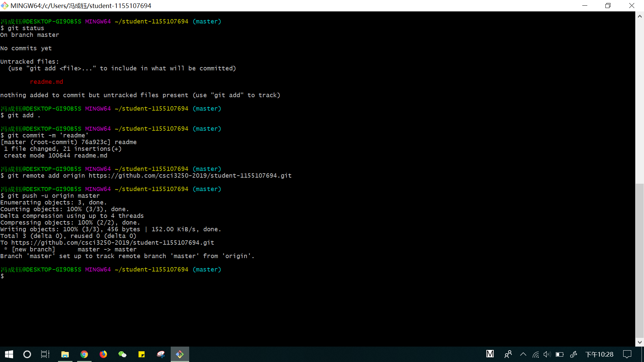The width and height of the screenshot is (644, 362).
Task: Launch Firefox from the taskbar
Action: pos(103,354)
